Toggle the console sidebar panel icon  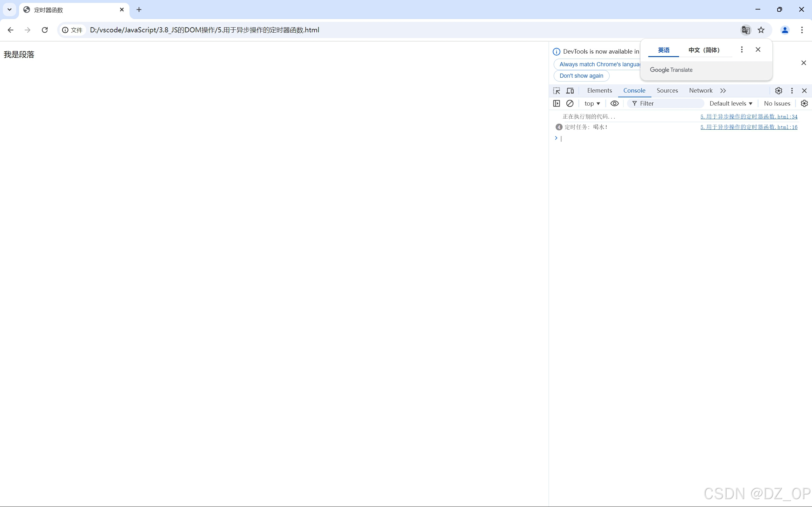click(556, 103)
